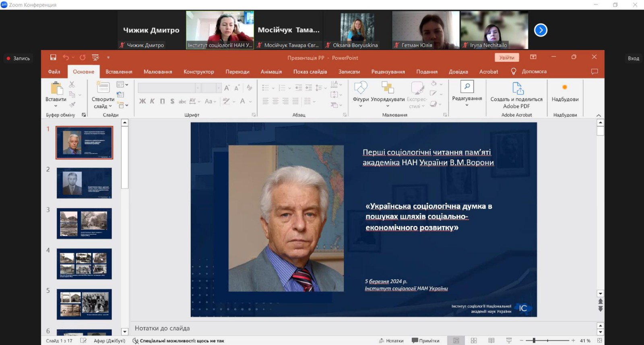Toggle center text alignment icon
644x345 pixels.
click(x=276, y=101)
